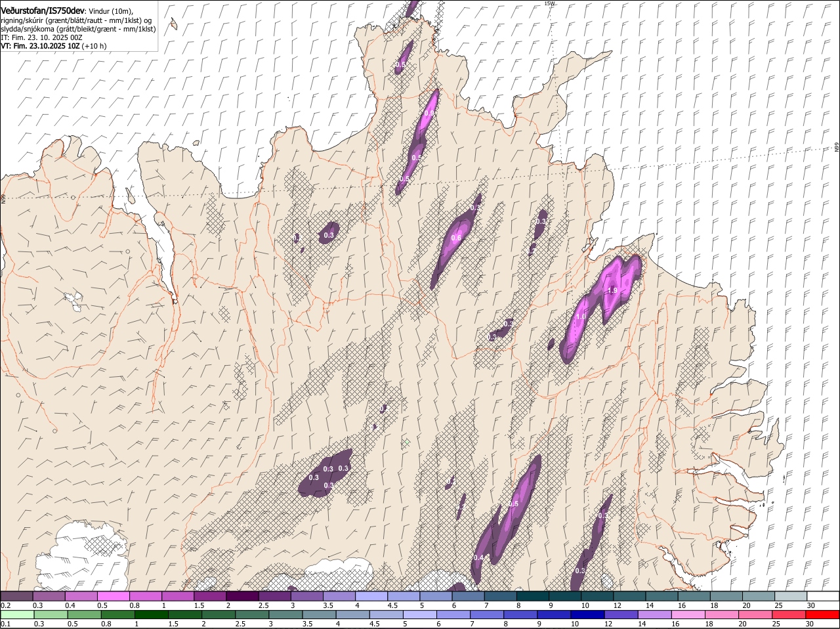Select the dark purple 2 swatch in the upper scale
The image size is (840, 629).
[241, 596]
